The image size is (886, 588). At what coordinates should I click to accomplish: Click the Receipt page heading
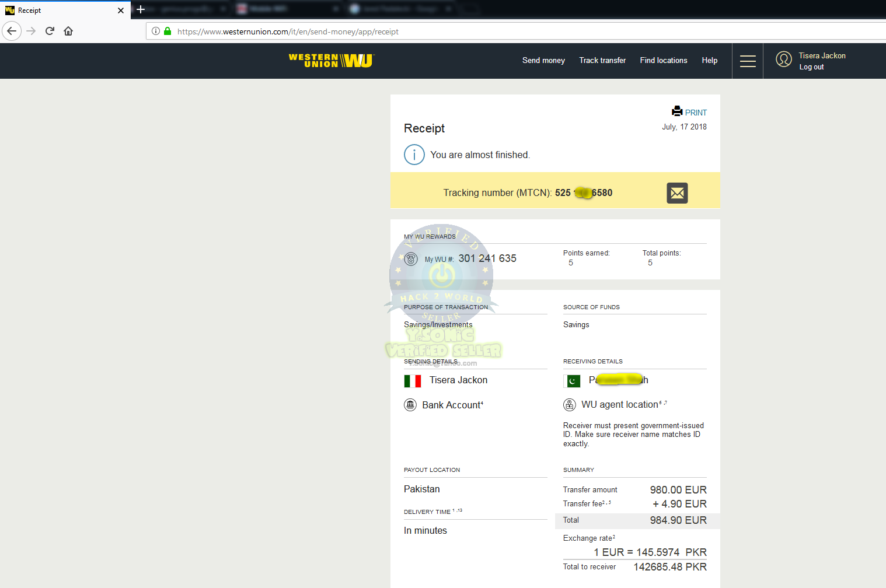[x=424, y=128]
